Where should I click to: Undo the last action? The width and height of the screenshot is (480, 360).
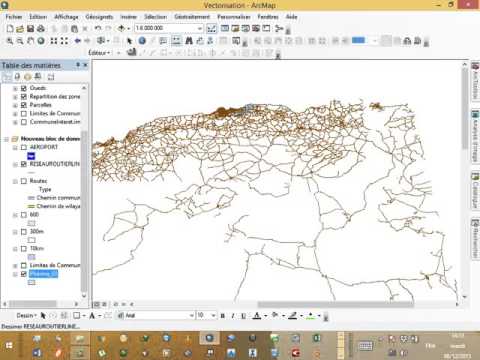pyautogui.click(x=97, y=29)
